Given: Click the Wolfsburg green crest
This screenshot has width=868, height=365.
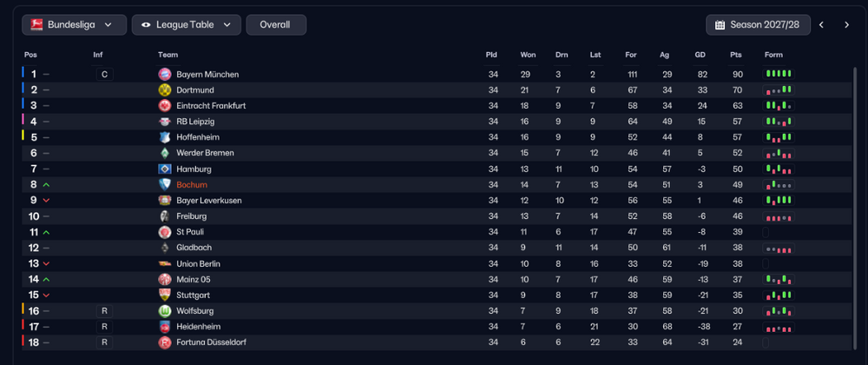Looking at the screenshot, I should [x=165, y=311].
